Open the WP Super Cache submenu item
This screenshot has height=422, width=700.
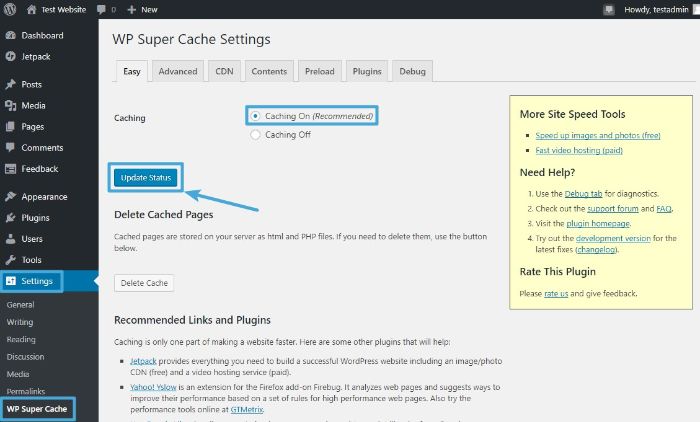tap(37, 409)
